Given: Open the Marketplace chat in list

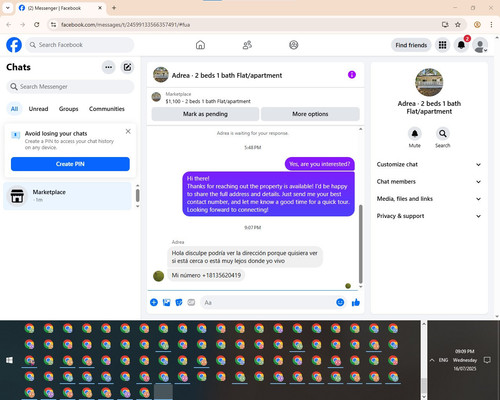Looking at the screenshot, I should 68,196.
